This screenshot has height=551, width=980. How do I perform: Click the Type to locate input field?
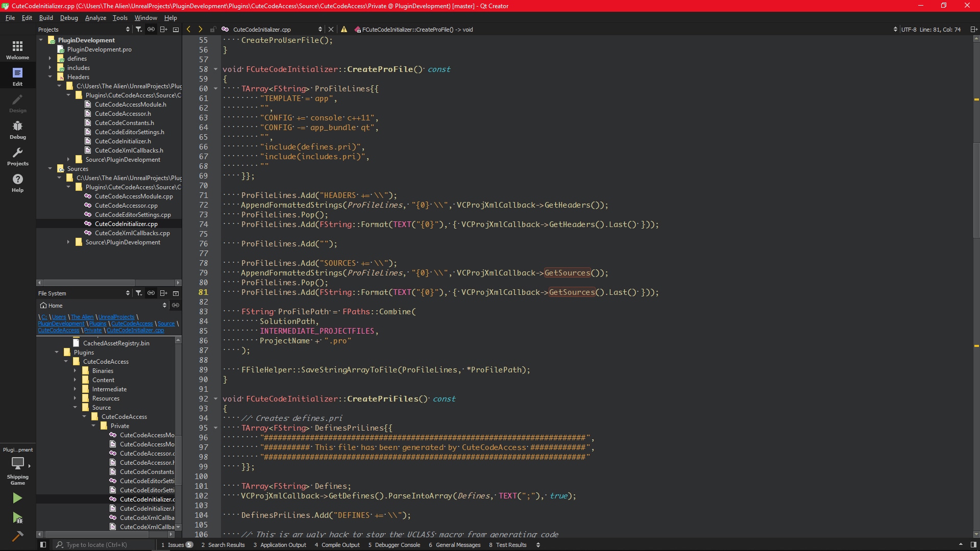click(x=102, y=545)
